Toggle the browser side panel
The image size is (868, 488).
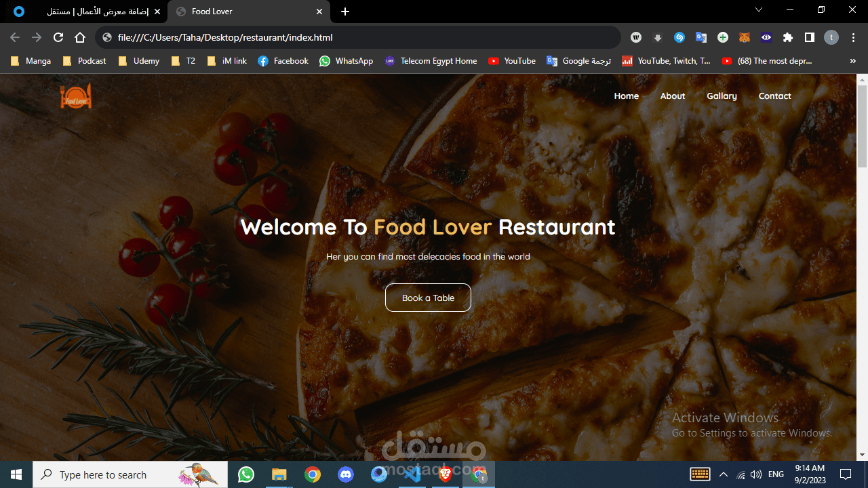point(810,37)
